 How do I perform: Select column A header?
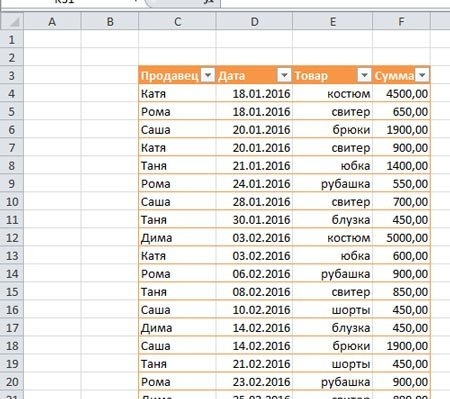pos(52,22)
